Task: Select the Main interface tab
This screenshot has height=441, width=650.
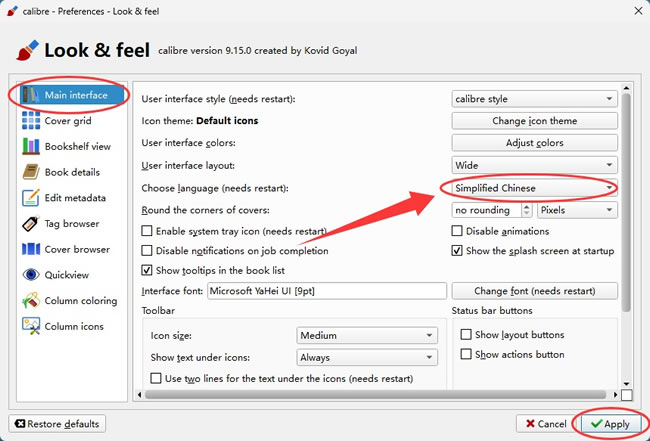Action: point(72,95)
